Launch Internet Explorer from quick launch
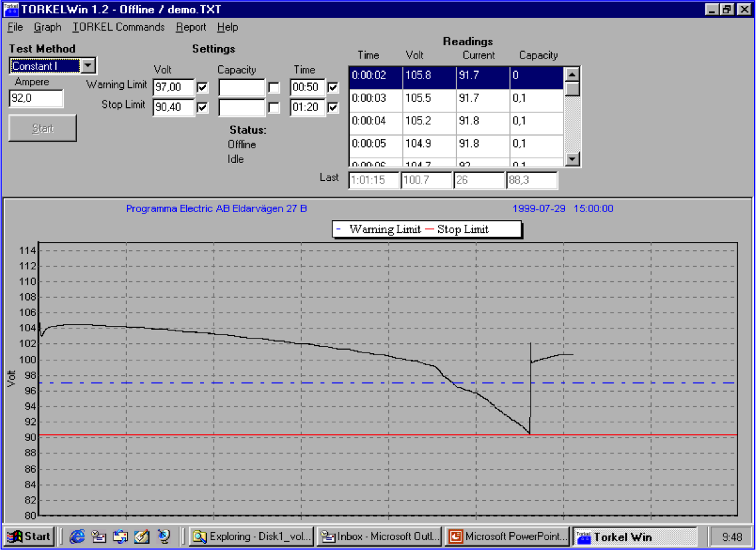The width and height of the screenshot is (756, 550). (77, 537)
